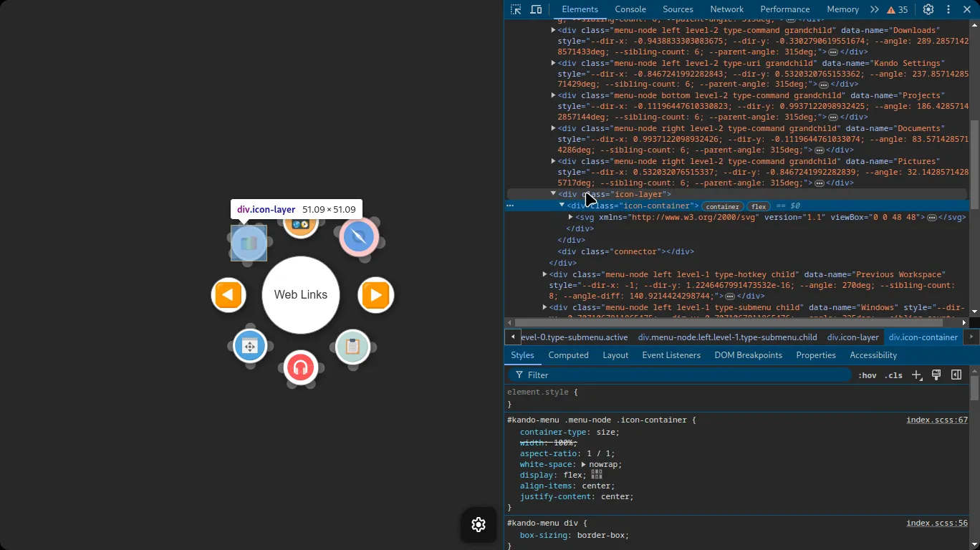Image resolution: width=980 pixels, height=550 pixels.
Task: Activate the inspect element picker tool
Action: (x=516, y=9)
